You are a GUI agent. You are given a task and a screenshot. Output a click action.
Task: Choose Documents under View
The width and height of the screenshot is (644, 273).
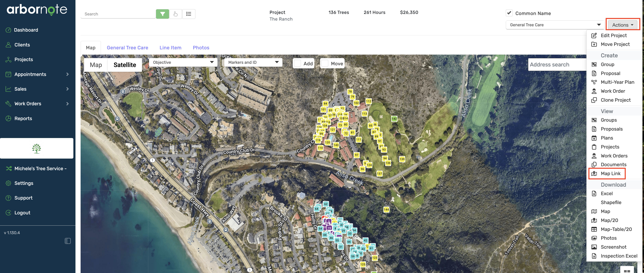(614, 164)
